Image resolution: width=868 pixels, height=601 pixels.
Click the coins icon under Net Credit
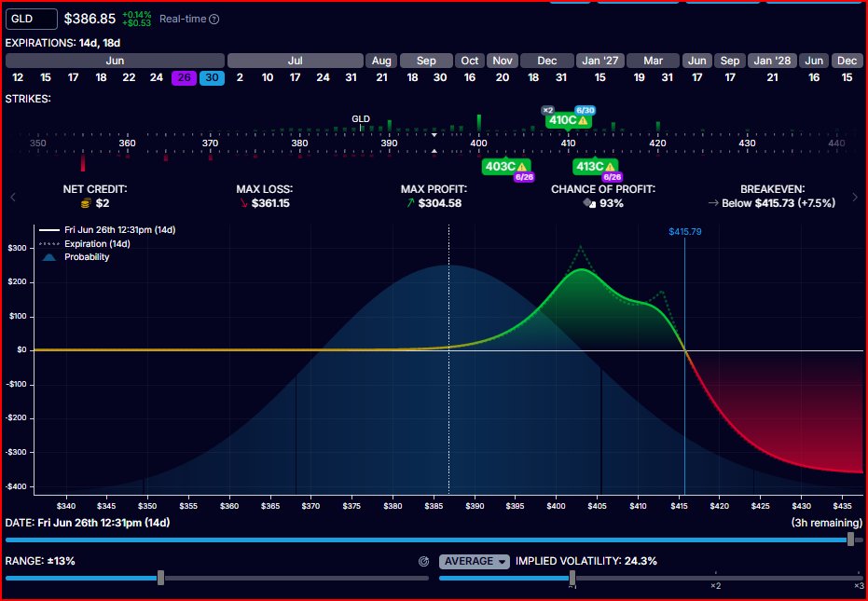(x=86, y=204)
